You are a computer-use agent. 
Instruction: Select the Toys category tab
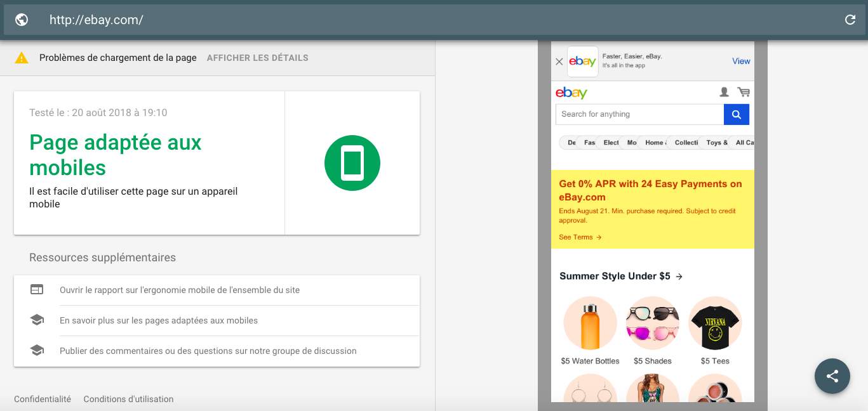[x=717, y=143]
